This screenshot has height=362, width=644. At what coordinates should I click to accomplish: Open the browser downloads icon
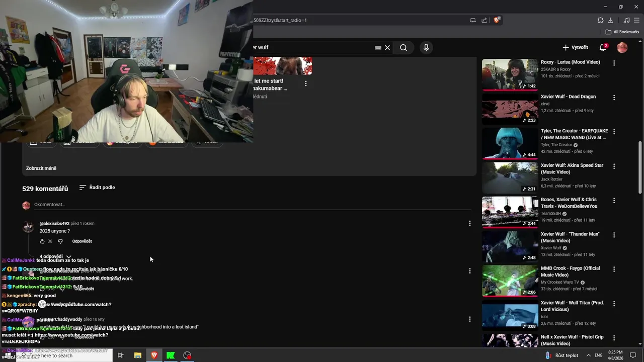610,20
